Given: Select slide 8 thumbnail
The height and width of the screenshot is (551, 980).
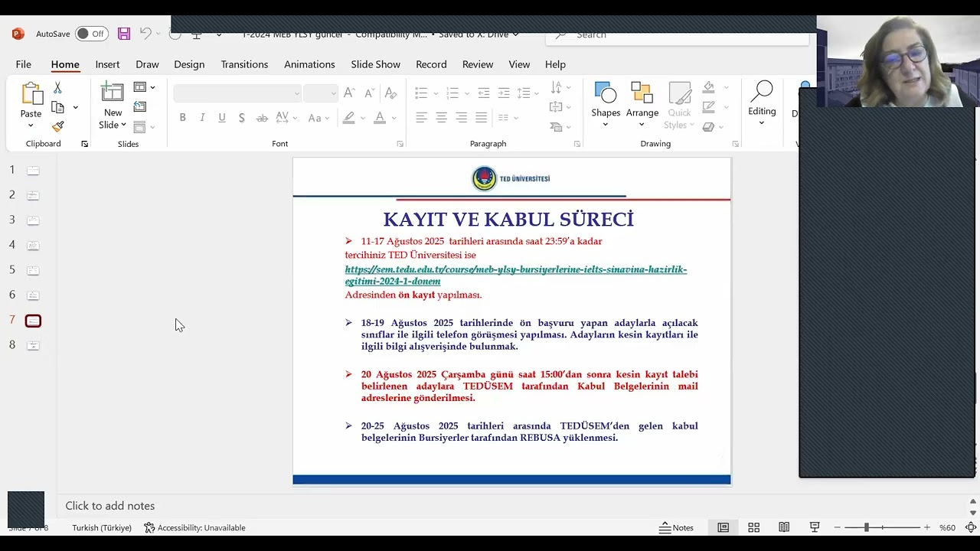Looking at the screenshot, I should 33,345.
